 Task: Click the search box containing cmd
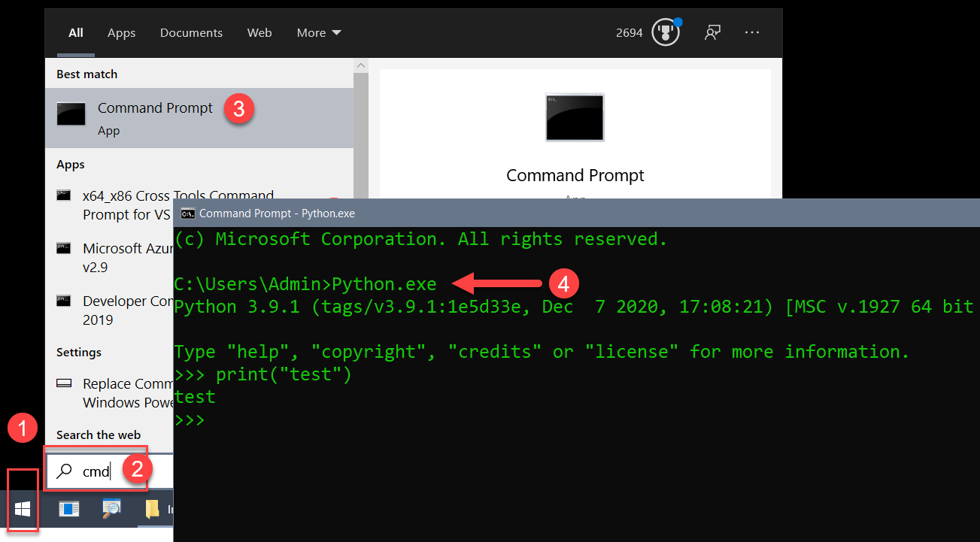[x=109, y=471]
